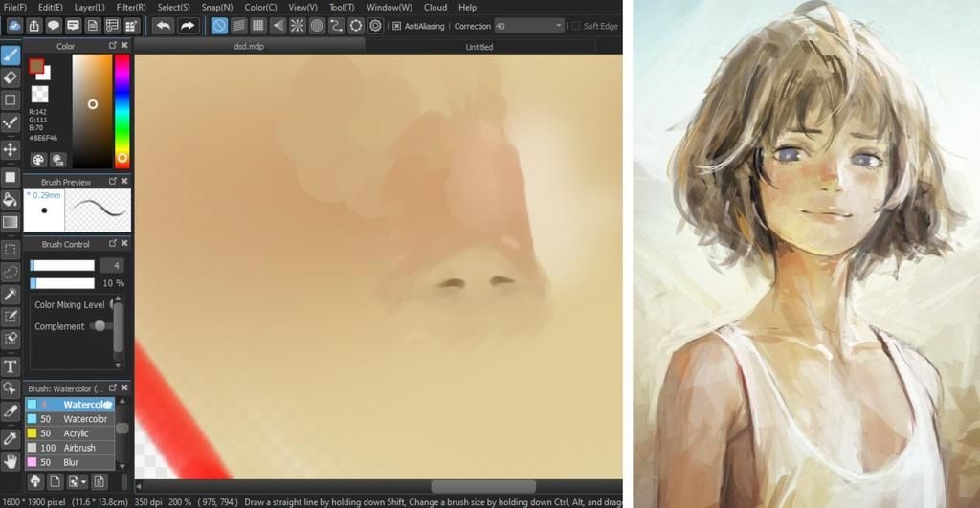Click the foreground color swatch
The image size is (980, 508).
(x=36, y=66)
